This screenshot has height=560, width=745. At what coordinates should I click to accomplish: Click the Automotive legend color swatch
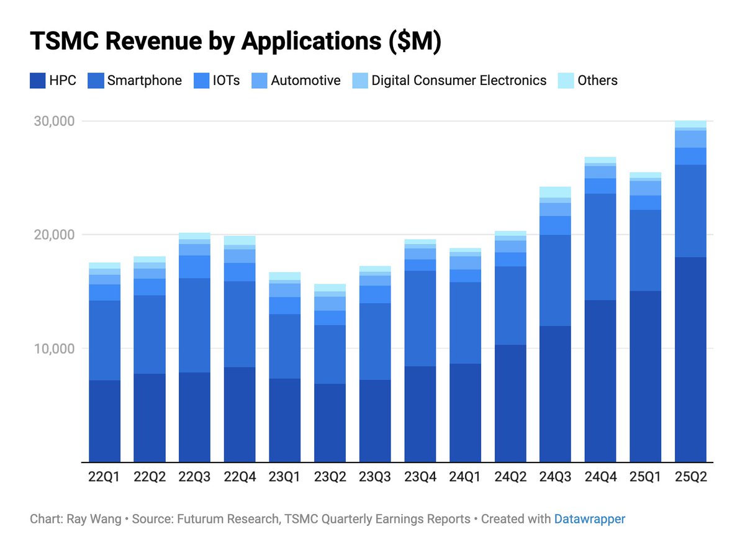(x=259, y=80)
